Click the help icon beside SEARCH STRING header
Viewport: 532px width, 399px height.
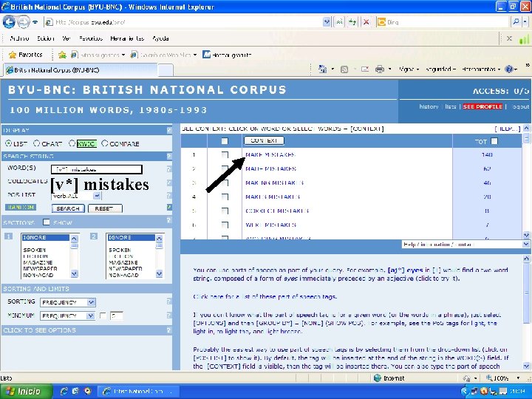pyautogui.click(x=169, y=156)
